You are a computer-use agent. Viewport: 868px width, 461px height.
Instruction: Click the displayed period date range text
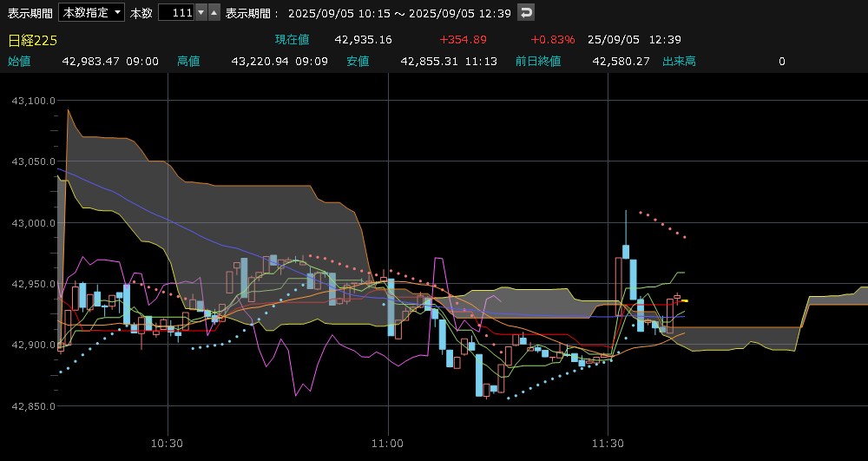pyautogui.click(x=399, y=13)
